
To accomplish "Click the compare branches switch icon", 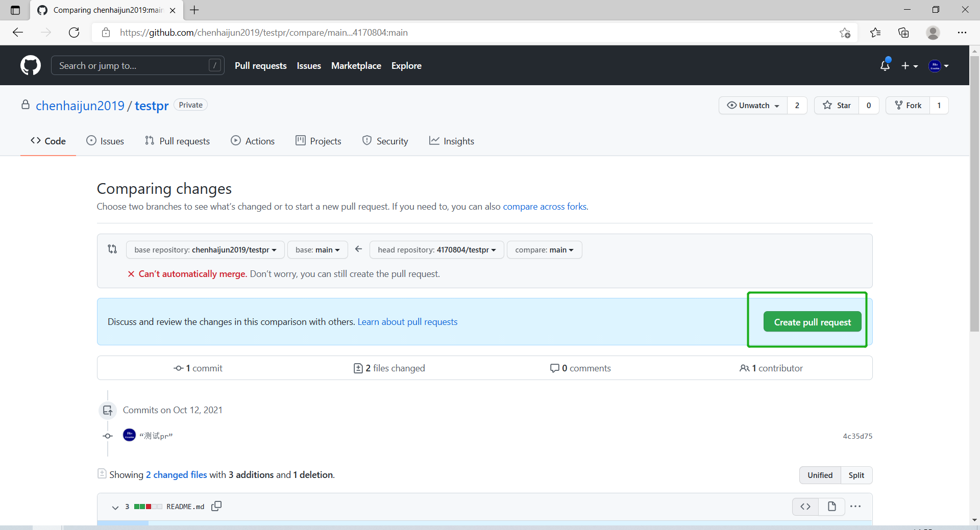I will pyautogui.click(x=112, y=249).
